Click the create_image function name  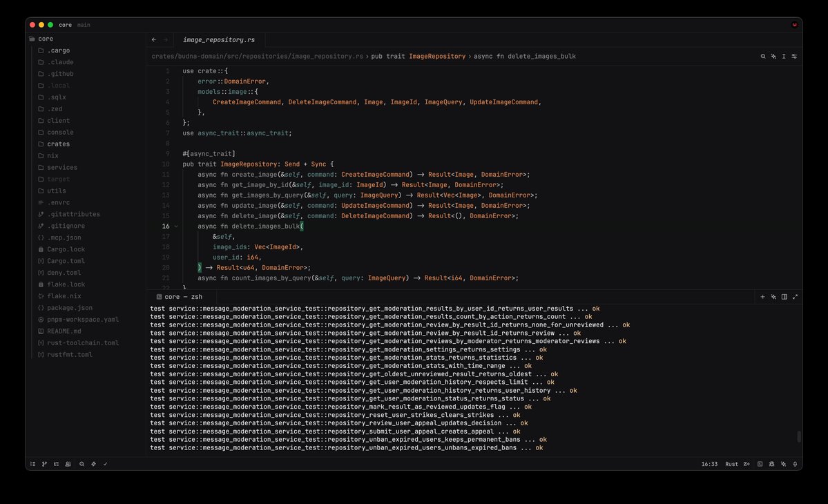[254, 175]
